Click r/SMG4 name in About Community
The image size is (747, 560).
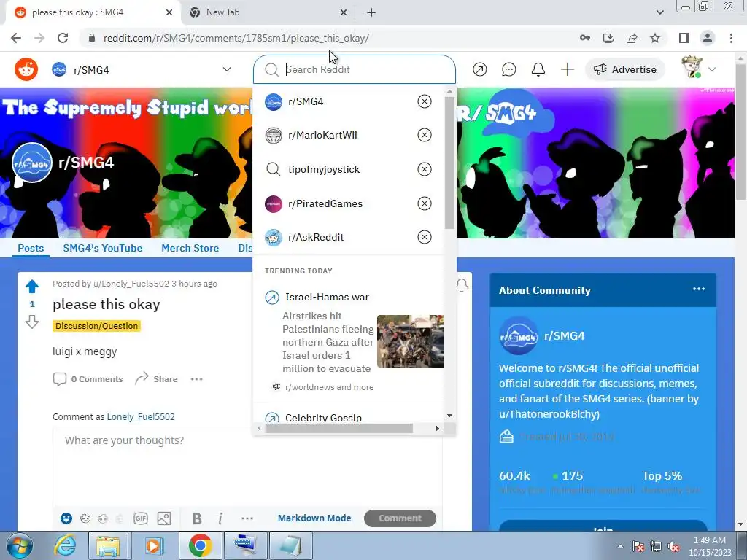(564, 335)
